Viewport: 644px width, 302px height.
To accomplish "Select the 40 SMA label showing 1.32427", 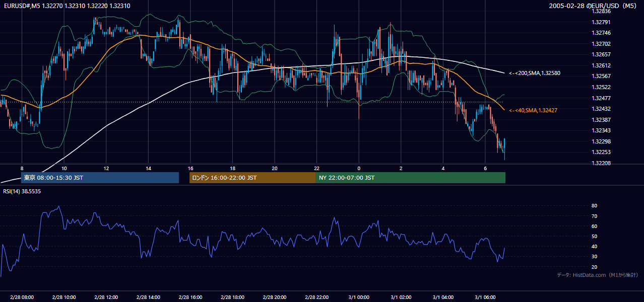I will 533,110.
